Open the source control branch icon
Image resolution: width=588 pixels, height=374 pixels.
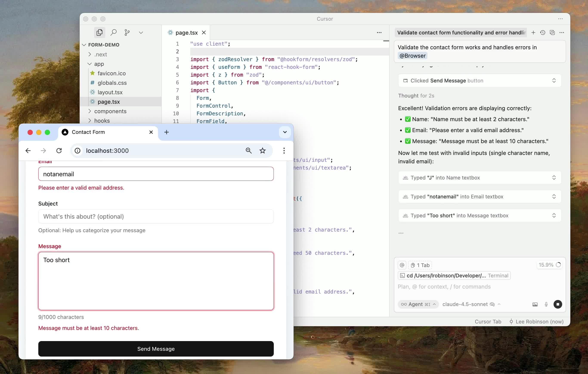(x=127, y=32)
